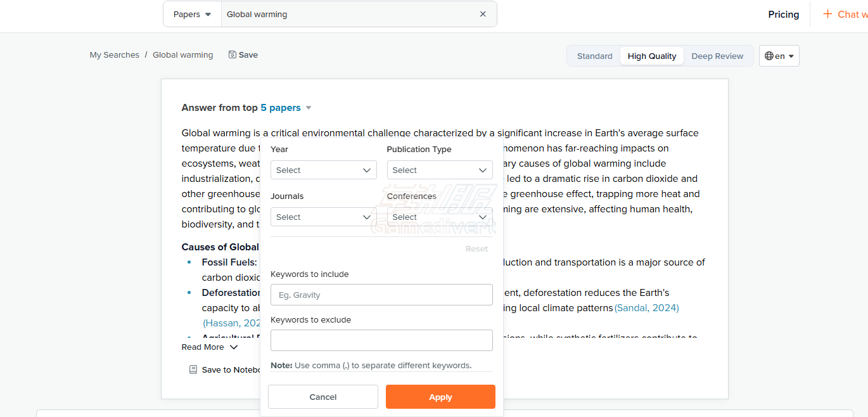The width and height of the screenshot is (868, 417).
Task: Open the Journals filter dropdown
Action: pyautogui.click(x=324, y=217)
